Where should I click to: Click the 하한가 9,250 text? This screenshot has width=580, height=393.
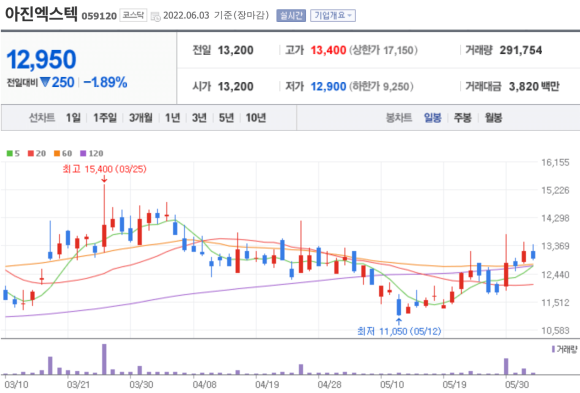click(381, 86)
